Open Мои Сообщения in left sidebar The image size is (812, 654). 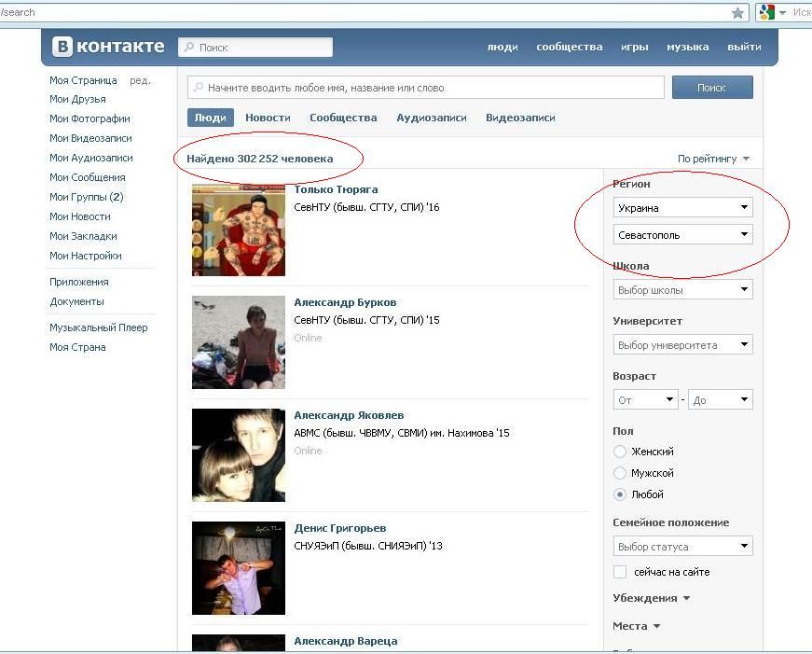tap(87, 177)
